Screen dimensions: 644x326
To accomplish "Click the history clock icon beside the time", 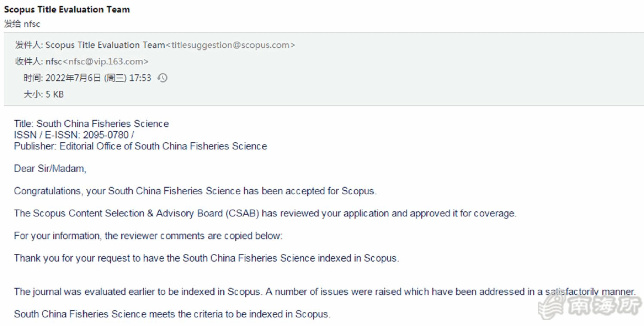I will (x=162, y=78).
